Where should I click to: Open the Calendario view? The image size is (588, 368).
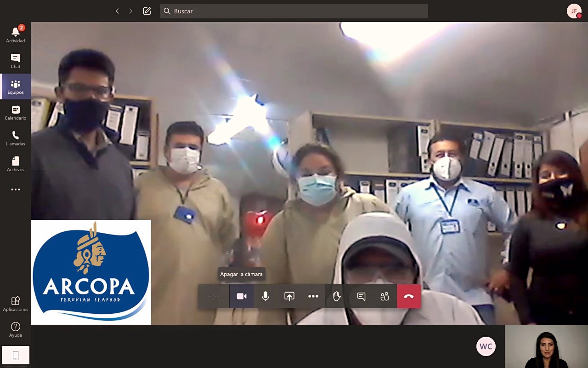(16, 112)
